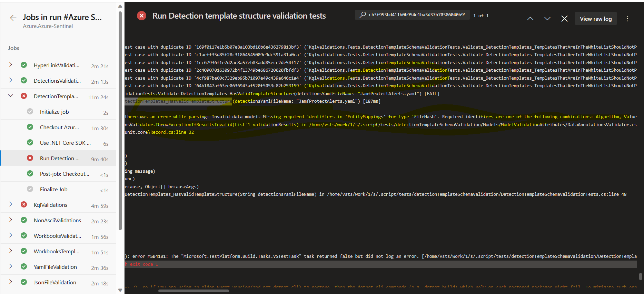Open the more actions ellipsis menu
The image size is (644, 294).
click(x=627, y=19)
